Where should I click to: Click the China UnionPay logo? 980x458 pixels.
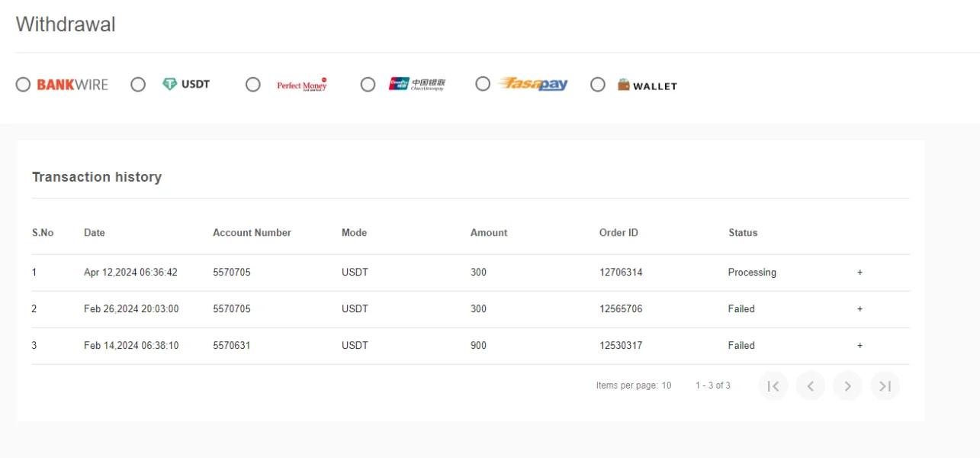417,84
